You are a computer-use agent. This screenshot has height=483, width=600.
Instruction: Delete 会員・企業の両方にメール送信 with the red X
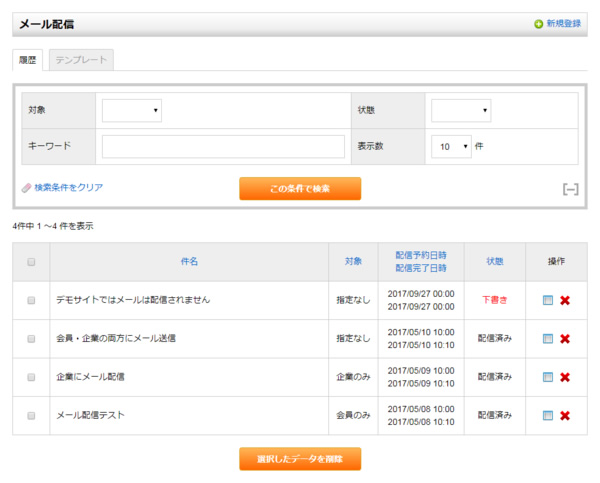565,339
